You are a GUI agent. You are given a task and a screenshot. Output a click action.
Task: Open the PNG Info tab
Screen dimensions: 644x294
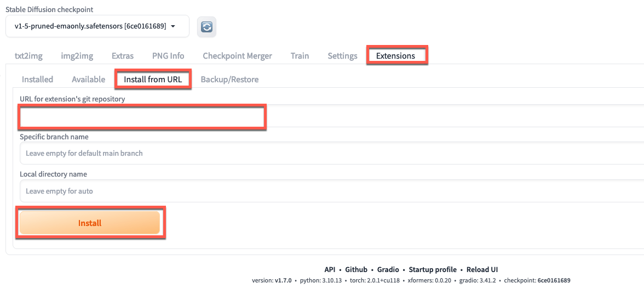point(168,56)
